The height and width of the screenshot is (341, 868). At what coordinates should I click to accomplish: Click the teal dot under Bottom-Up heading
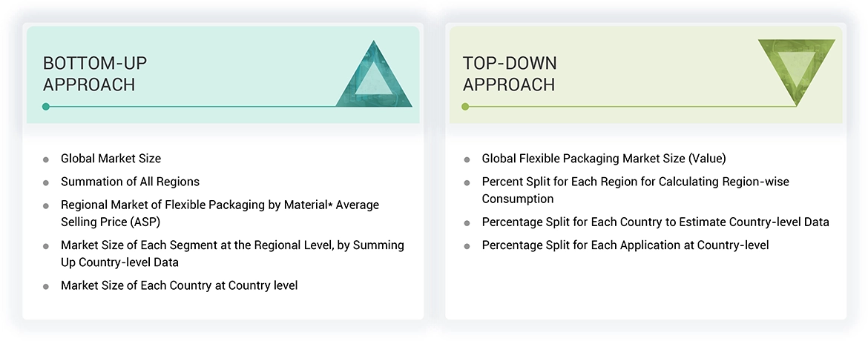point(46,107)
